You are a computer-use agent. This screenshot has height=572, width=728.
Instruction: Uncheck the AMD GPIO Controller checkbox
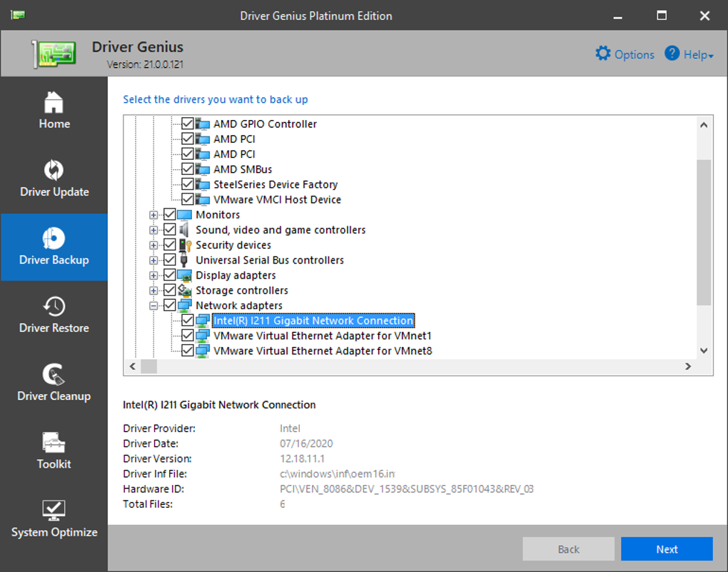[187, 124]
